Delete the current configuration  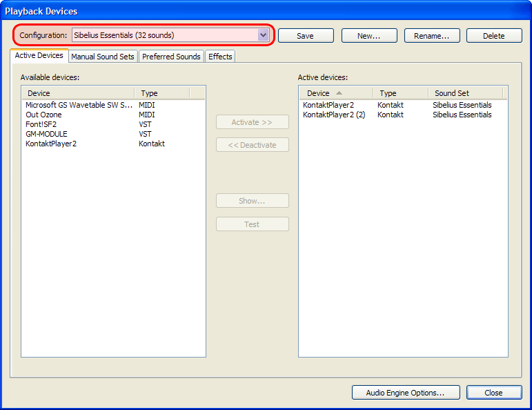pos(494,36)
